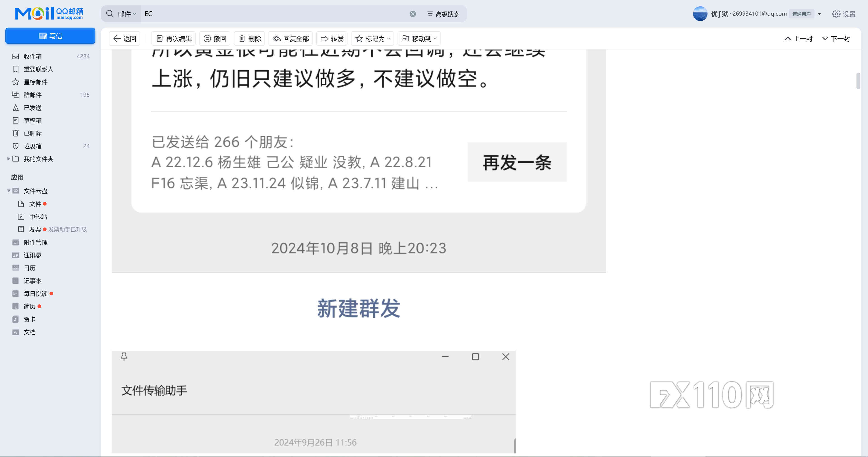Viewport: 868px width, 457px height.
Task: Open 发票 invoice assistant
Action: click(35, 229)
